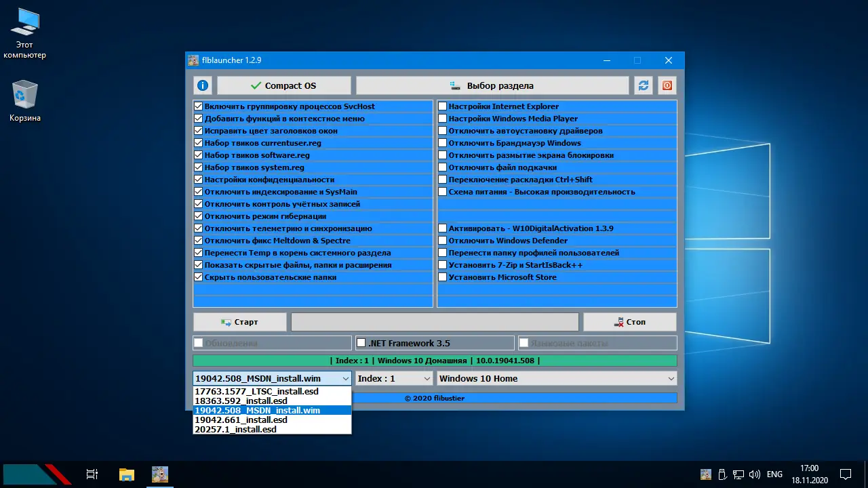
Task: Open Task View from the taskbar
Action: coord(92,474)
